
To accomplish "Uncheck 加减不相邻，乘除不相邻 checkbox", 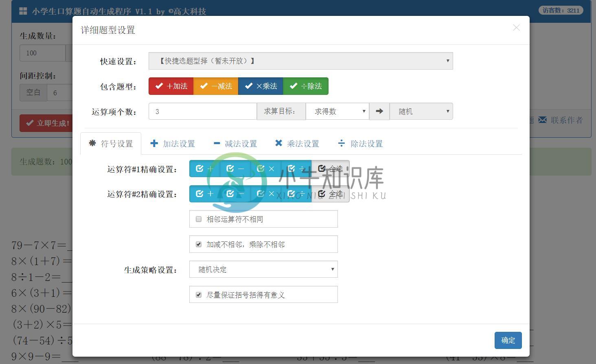I will tap(199, 244).
